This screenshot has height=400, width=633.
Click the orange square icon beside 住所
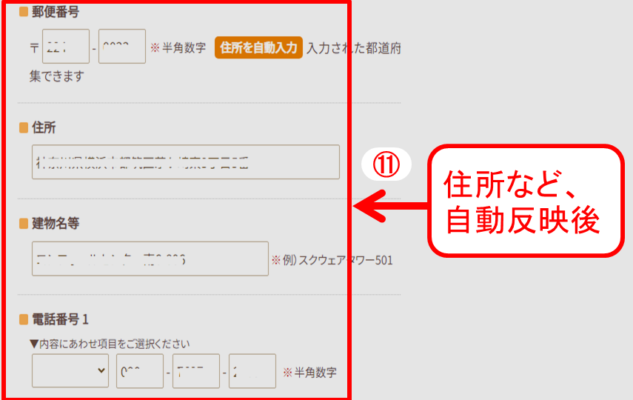pos(23,128)
